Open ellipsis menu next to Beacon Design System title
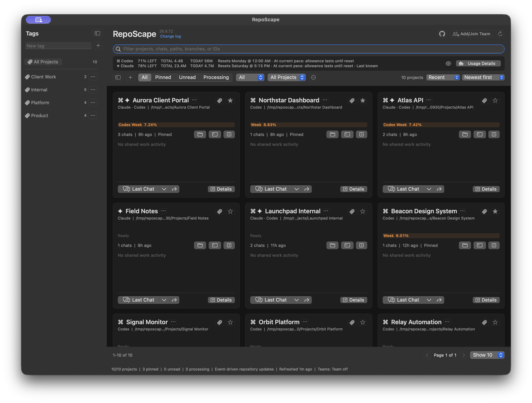The image size is (532, 403). [x=462, y=211]
